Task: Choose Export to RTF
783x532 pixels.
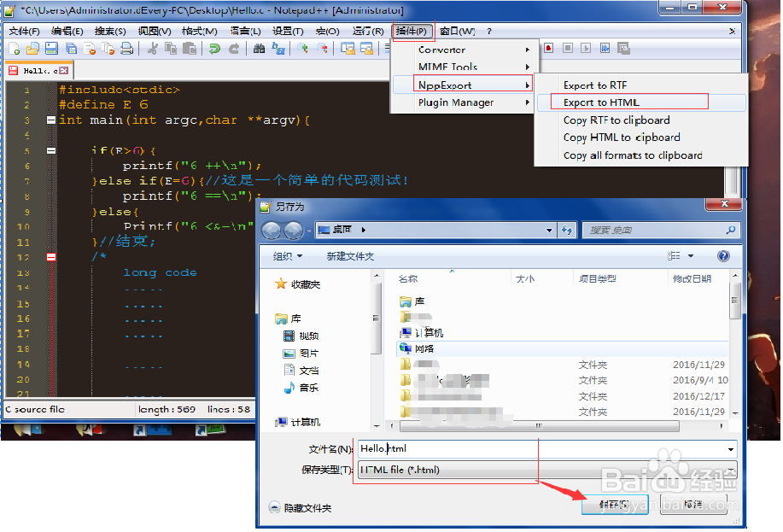Action: point(641,85)
